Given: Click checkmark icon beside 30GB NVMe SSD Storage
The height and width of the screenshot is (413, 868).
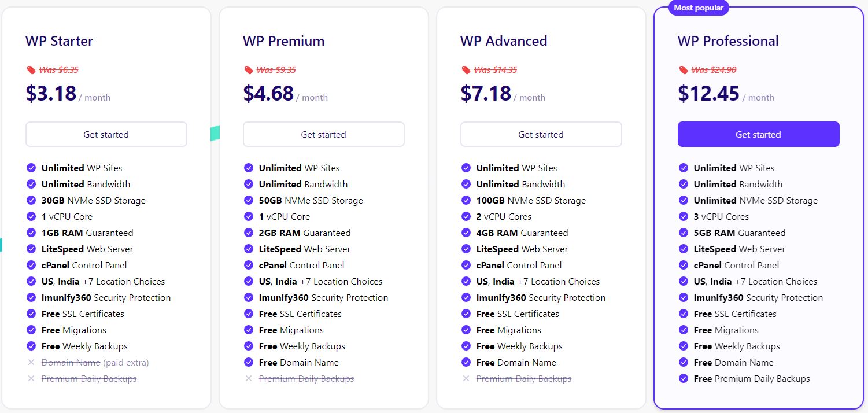Looking at the screenshot, I should 31,200.
